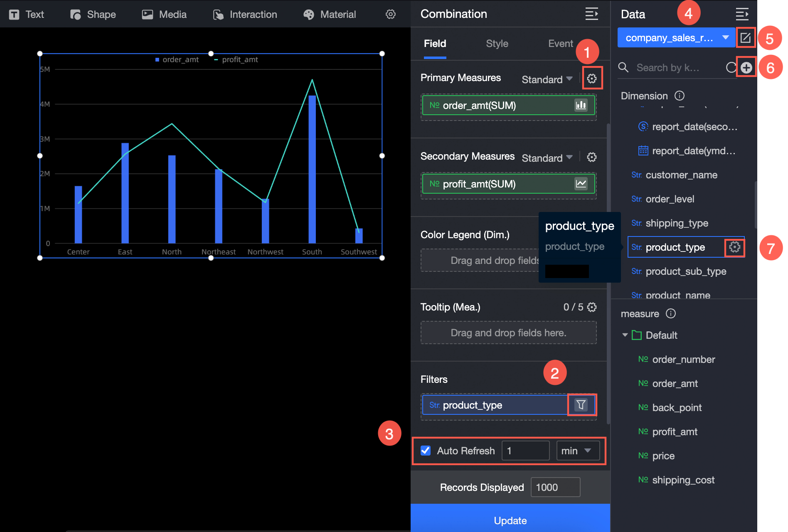Open the min time unit dropdown
Screen dimensions: 788x532
(x=578, y=451)
